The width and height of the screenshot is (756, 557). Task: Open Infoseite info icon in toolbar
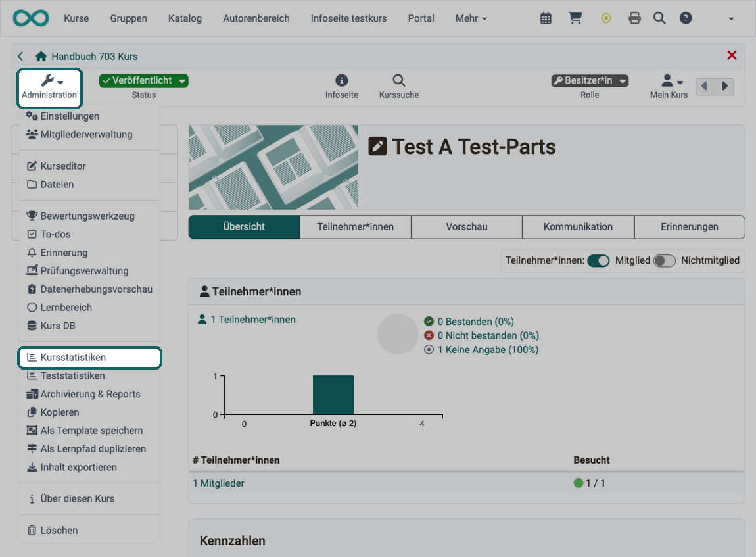(341, 86)
